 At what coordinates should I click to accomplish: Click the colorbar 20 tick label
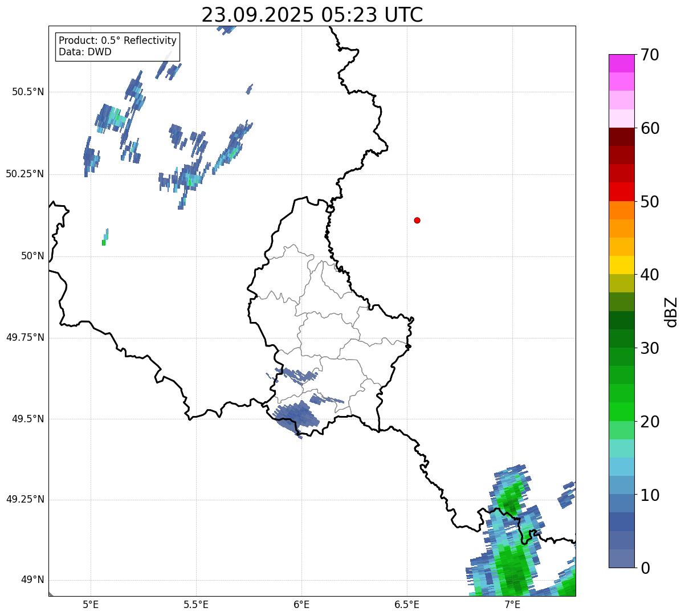pyautogui.click(x=650, y=422)
